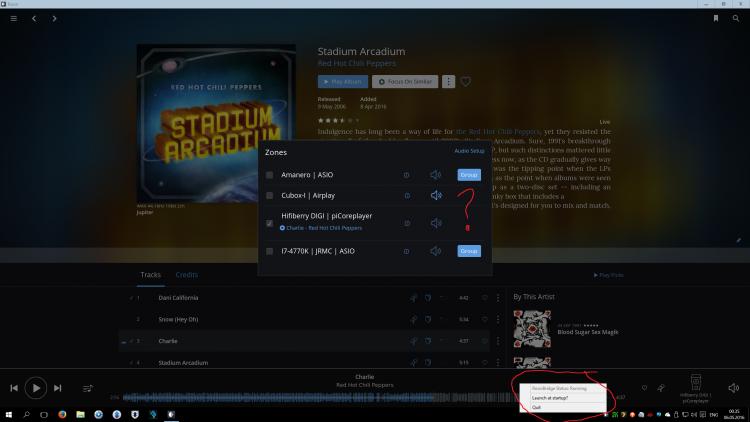Screen dimensions: 750x422
Task: Skip to previous track
Action: click(x=14, y=388)
